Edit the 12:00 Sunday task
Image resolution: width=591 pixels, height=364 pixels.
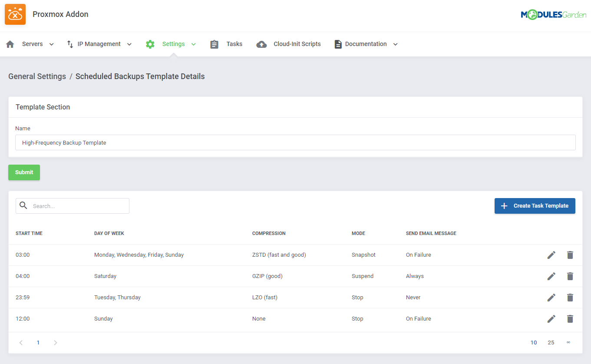tap(551, 319)
